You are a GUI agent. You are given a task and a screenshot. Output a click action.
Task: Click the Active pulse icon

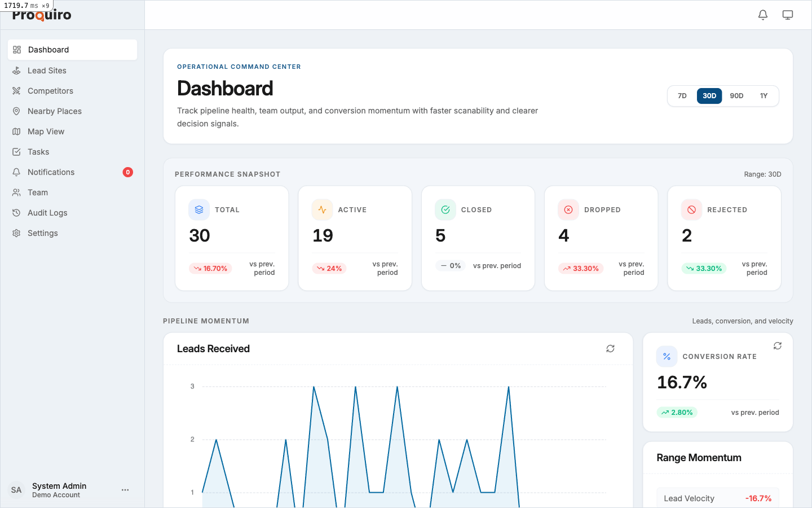(322, 209)
